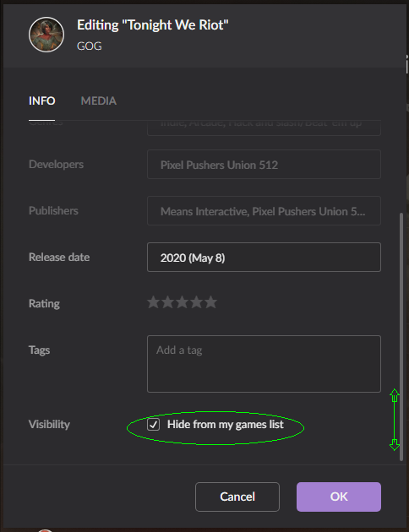Click the Add a tag box

(x=264, y=364)
